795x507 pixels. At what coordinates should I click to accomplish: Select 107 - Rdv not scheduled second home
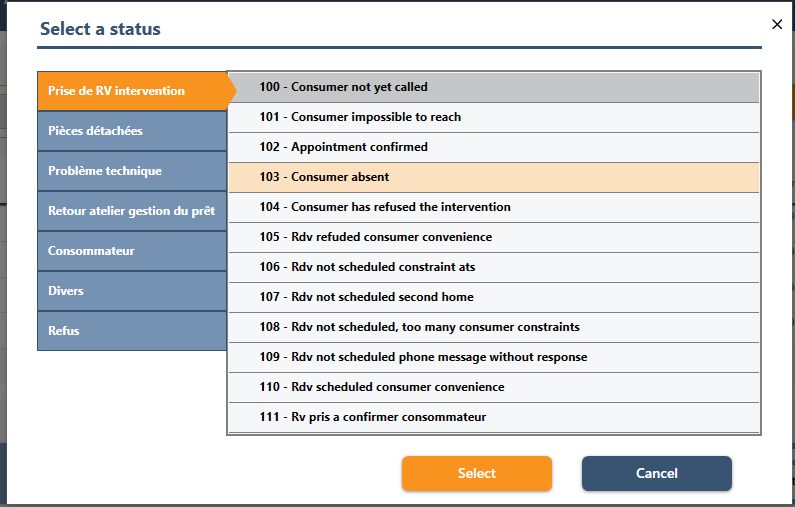(493, 297)
